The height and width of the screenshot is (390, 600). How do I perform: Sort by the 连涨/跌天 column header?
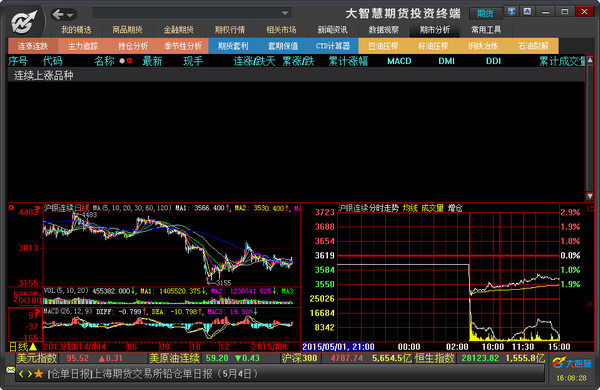254,61
